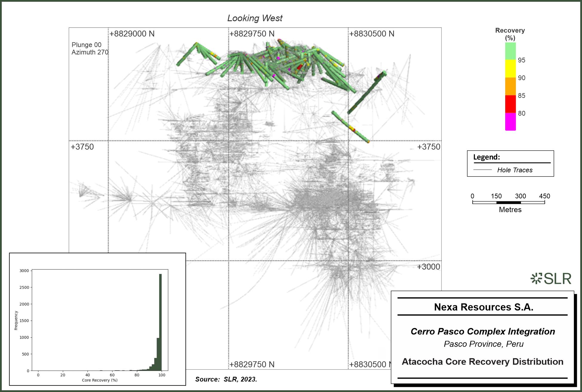This screenshot has height=392, width=582.
Task: Click the SLR logo icon
Action: coord(536,278)
